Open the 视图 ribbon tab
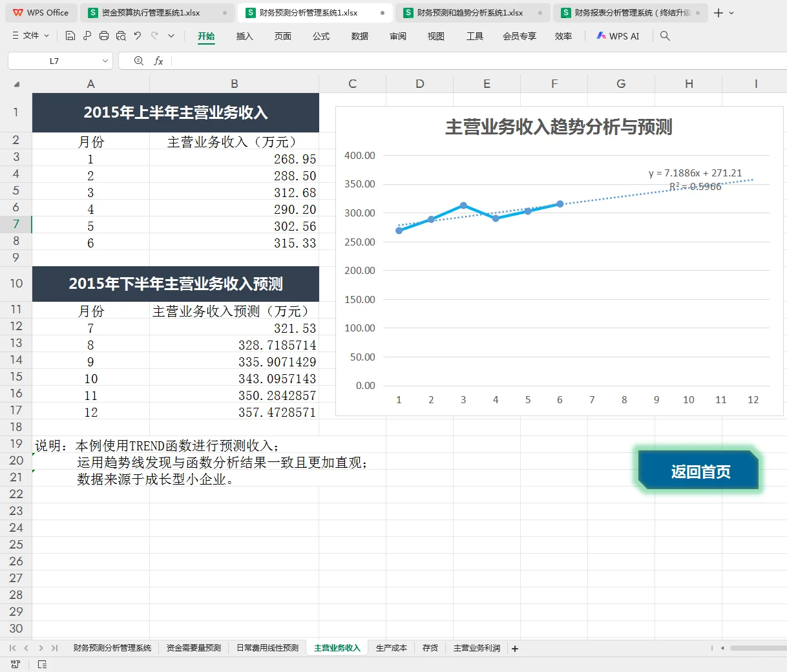This screenshot has width=787, height=672. [436, 36]
